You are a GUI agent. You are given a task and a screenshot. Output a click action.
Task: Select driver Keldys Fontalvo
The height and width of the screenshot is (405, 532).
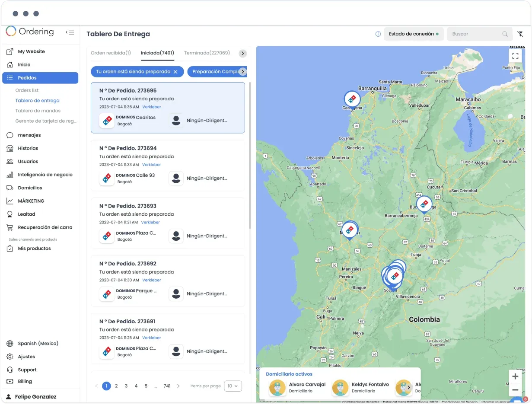(x=360, y=388)
